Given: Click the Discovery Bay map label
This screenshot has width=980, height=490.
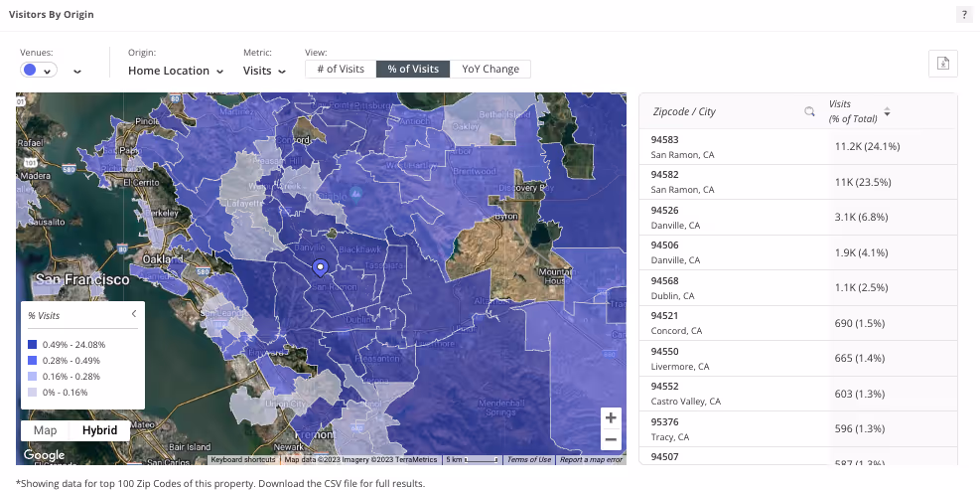Looking at the screenshot, I should 526,188.
